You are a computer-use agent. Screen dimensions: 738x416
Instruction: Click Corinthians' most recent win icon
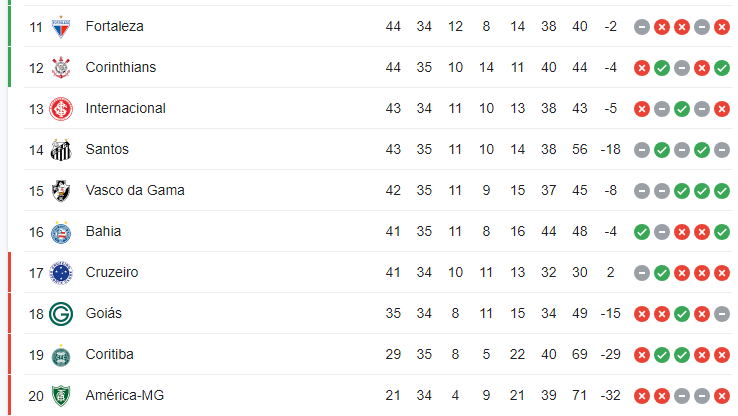pos(722,68)
